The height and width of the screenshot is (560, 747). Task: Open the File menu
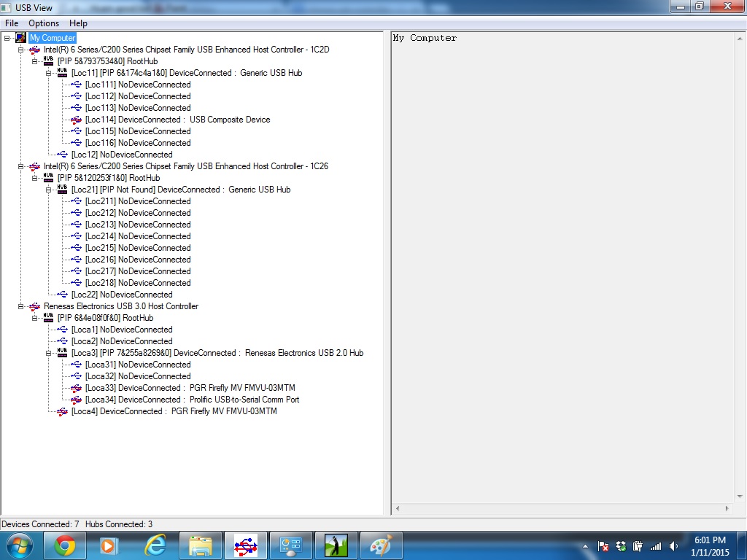tap(12, 23)
